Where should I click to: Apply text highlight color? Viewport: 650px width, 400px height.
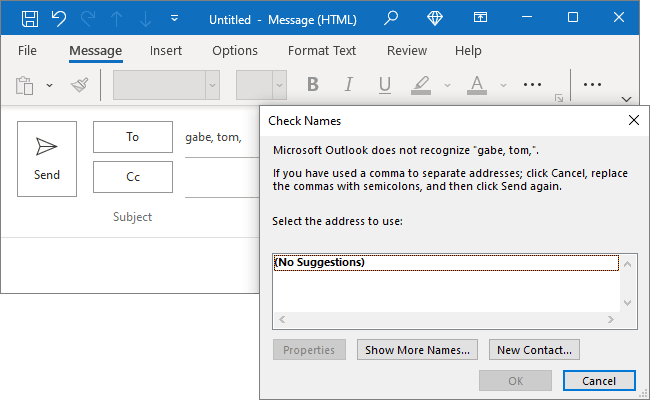(x=421, y=85)
